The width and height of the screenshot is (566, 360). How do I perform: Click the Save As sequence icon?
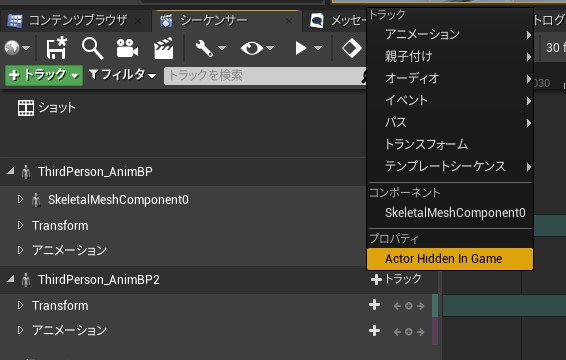coord(56,48)
